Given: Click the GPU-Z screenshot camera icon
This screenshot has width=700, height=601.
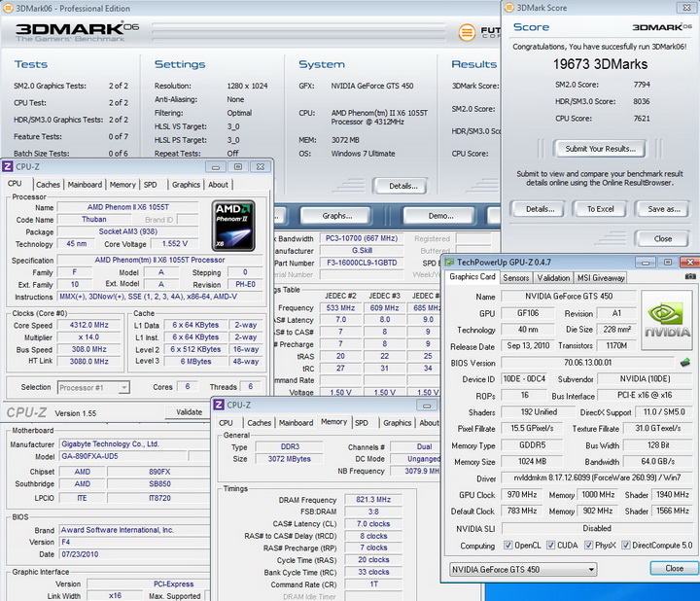Looking at the screenshot, I should pos(689,277).
